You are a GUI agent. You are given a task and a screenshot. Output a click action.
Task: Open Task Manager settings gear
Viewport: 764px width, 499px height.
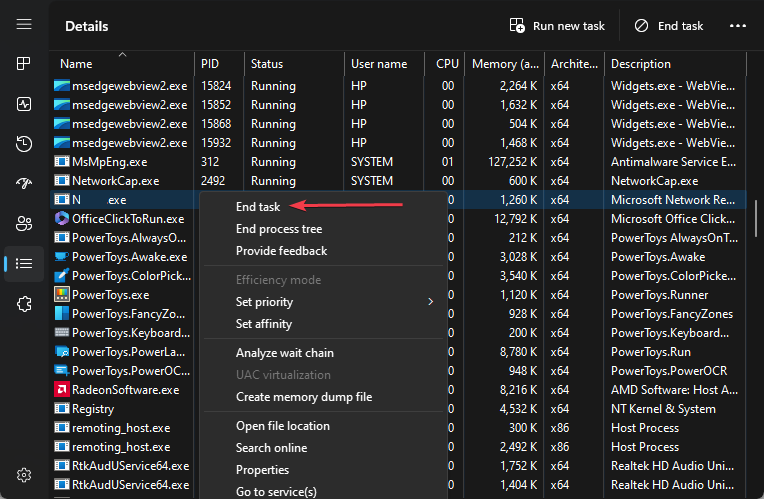pos(24,474)
